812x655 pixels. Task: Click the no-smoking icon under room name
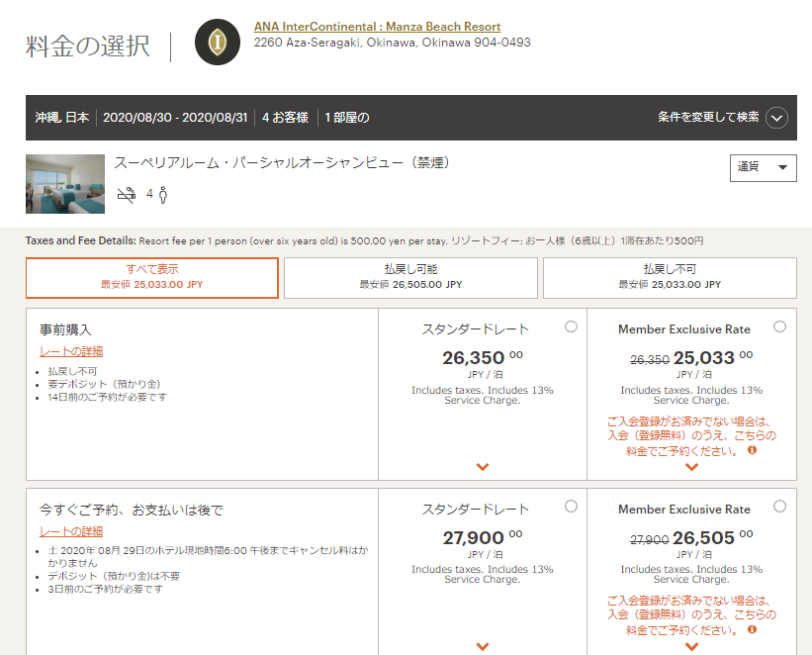click(x=127, y=195)
